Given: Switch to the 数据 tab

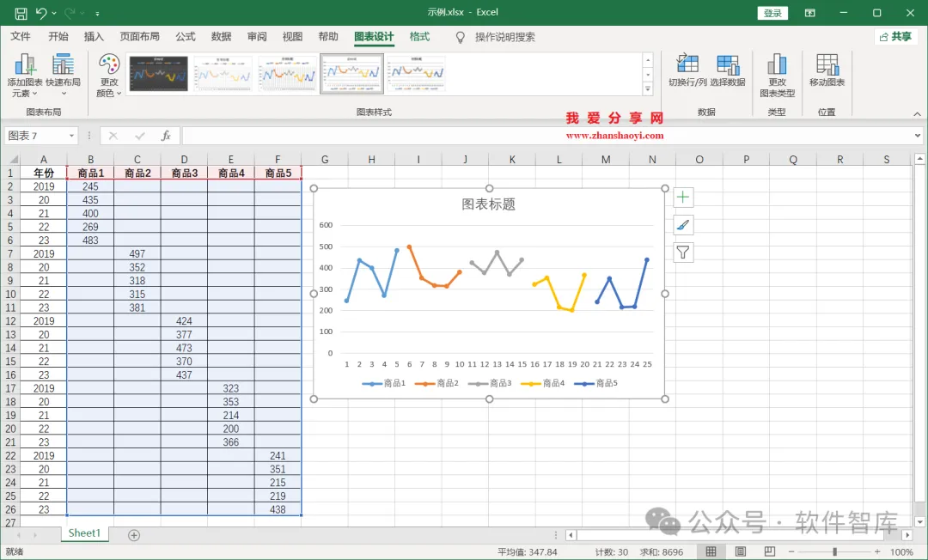Looking at the screenshot, I should point(221,37).
